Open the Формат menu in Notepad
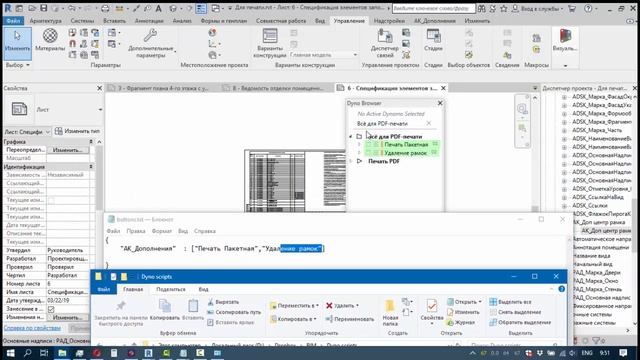 coord(162,231)
